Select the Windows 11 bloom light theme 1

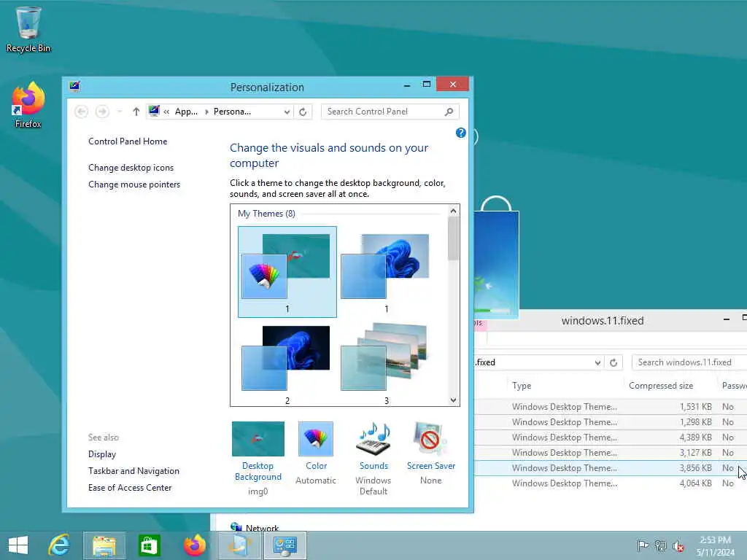point(387,272)
